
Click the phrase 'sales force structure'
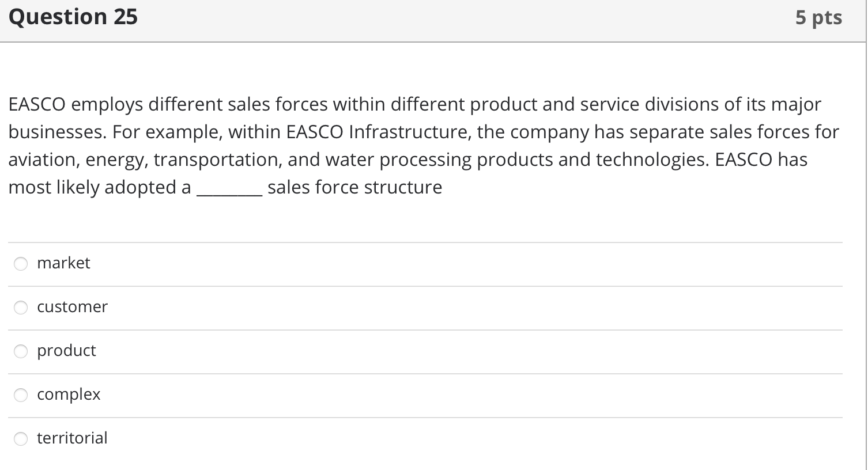pyautogui.click(x=354, y=188)
